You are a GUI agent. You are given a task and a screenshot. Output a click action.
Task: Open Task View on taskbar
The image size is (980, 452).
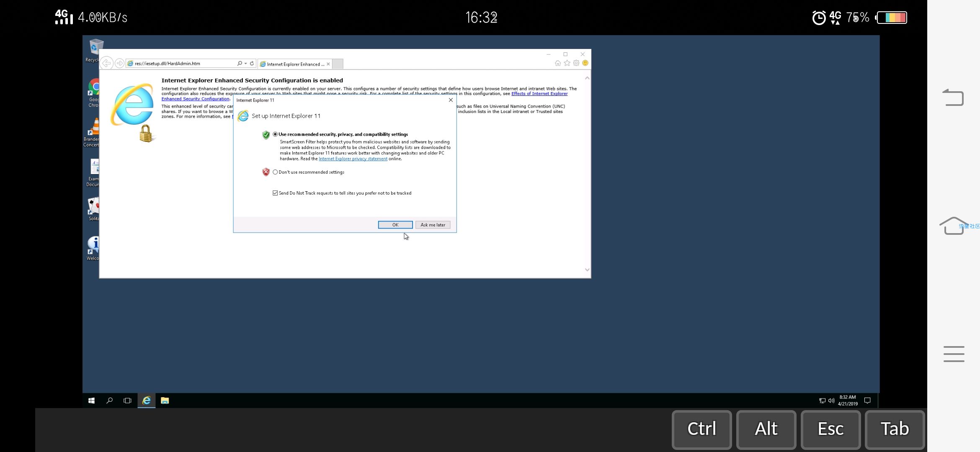127,401
